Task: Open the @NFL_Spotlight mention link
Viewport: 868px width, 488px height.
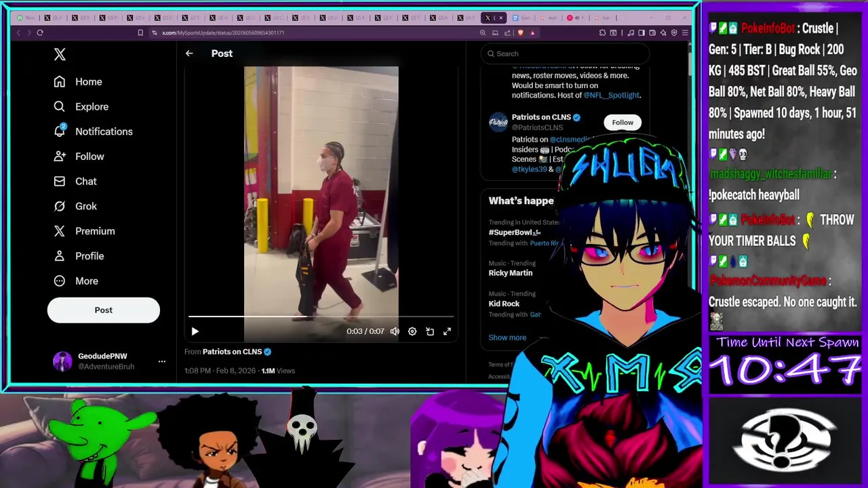Action: pos(612,96)
